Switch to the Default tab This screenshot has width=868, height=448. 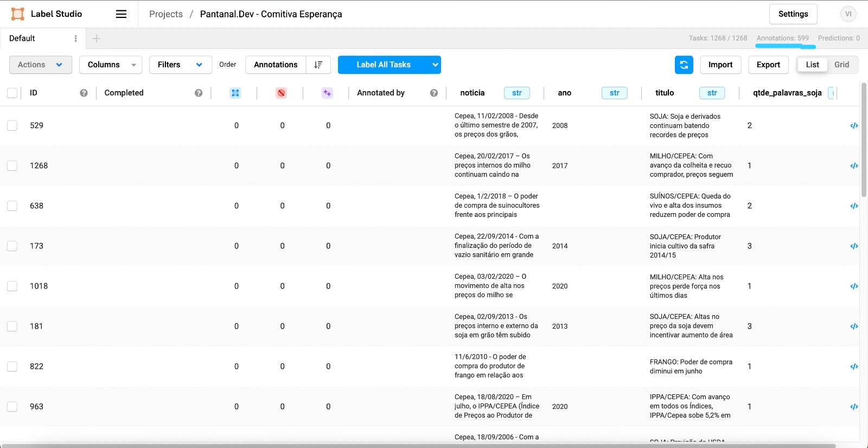tap(22, 39)
